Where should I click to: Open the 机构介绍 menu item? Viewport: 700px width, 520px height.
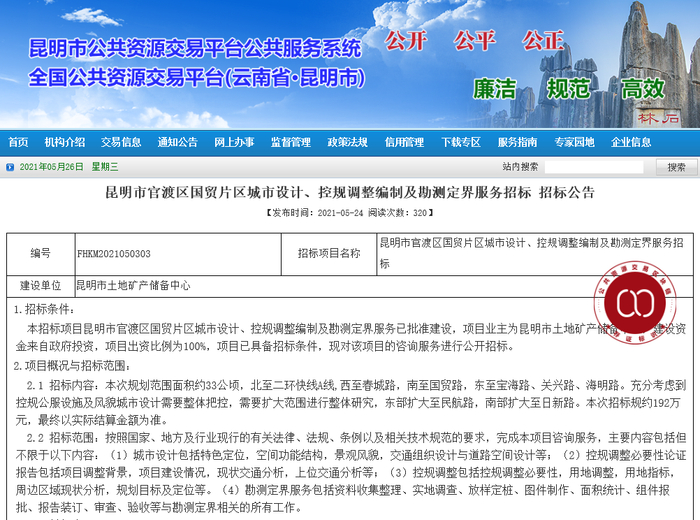[65, 142]
